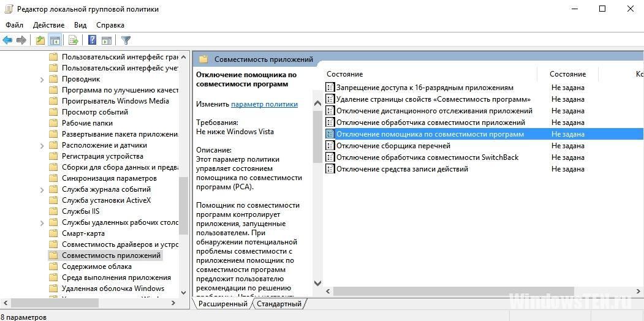Toggle the show/hide console tree icon
Viewport: 644px width, 321px height.
pos(55,40)
